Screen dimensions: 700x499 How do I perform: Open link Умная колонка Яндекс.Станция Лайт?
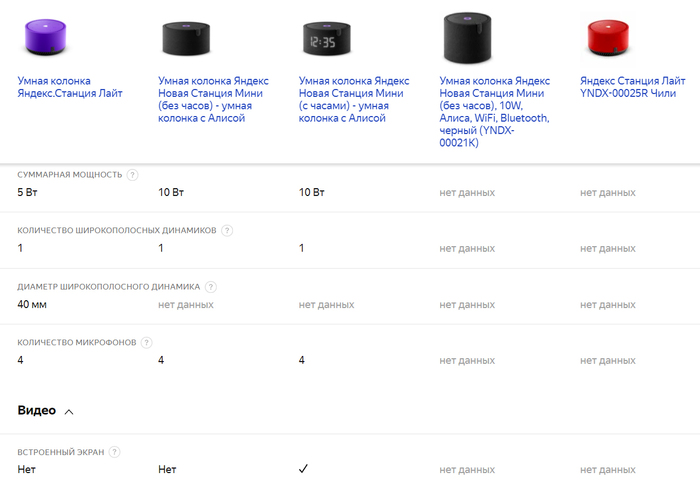pos(70,87)
